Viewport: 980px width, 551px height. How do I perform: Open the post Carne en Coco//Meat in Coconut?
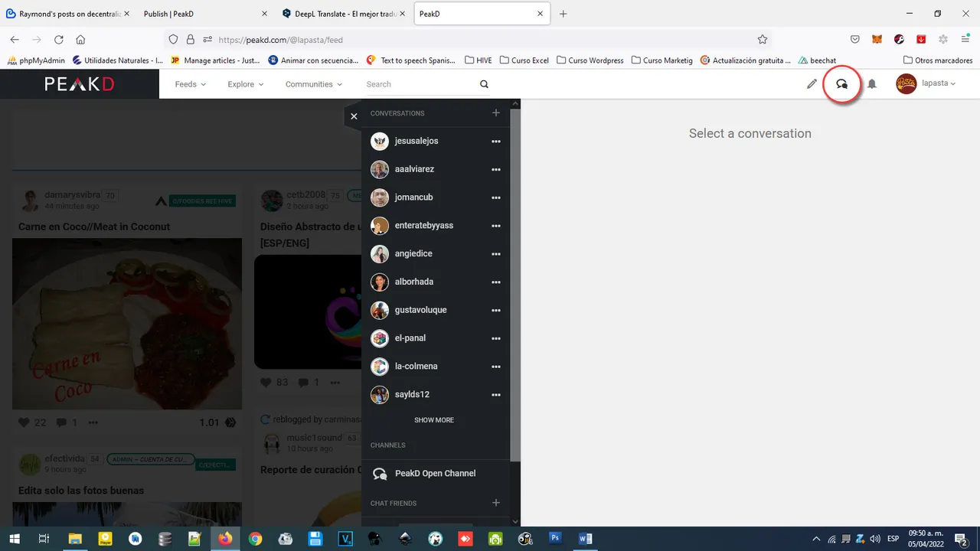(94, 227)
